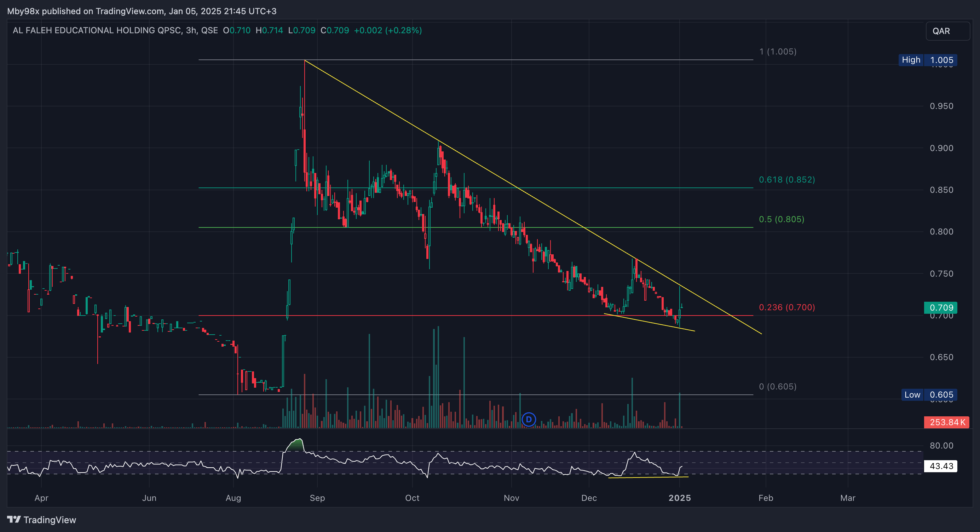Click the 0.950 price scale label
This screenshot has height=532, width=980.
click(x=941, y=106)
